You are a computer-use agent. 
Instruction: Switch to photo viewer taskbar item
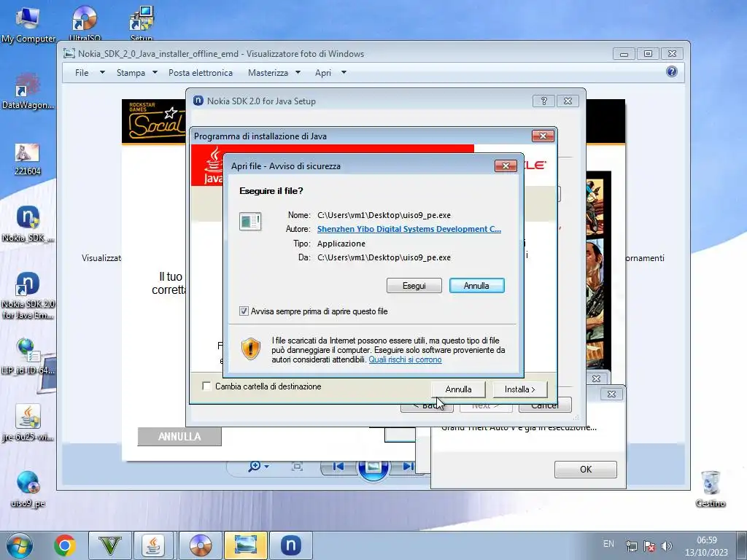(x=246, y=545)
